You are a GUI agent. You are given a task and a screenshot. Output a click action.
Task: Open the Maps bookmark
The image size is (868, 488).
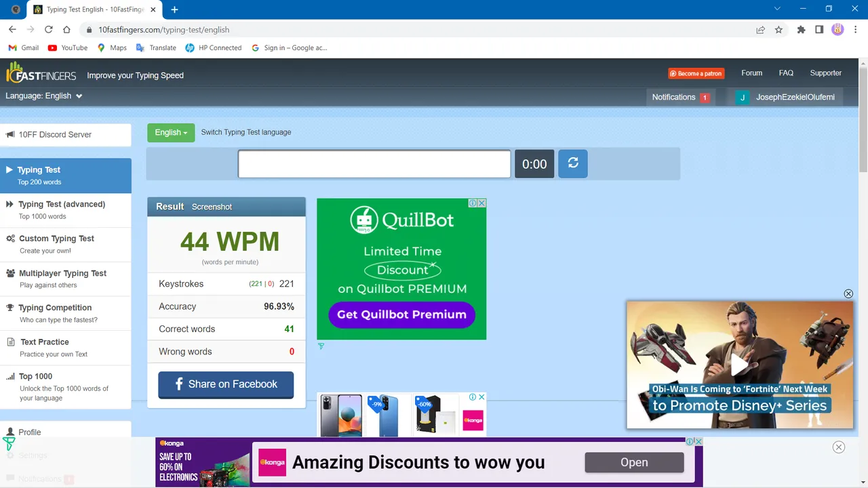(x=112, y=48)
